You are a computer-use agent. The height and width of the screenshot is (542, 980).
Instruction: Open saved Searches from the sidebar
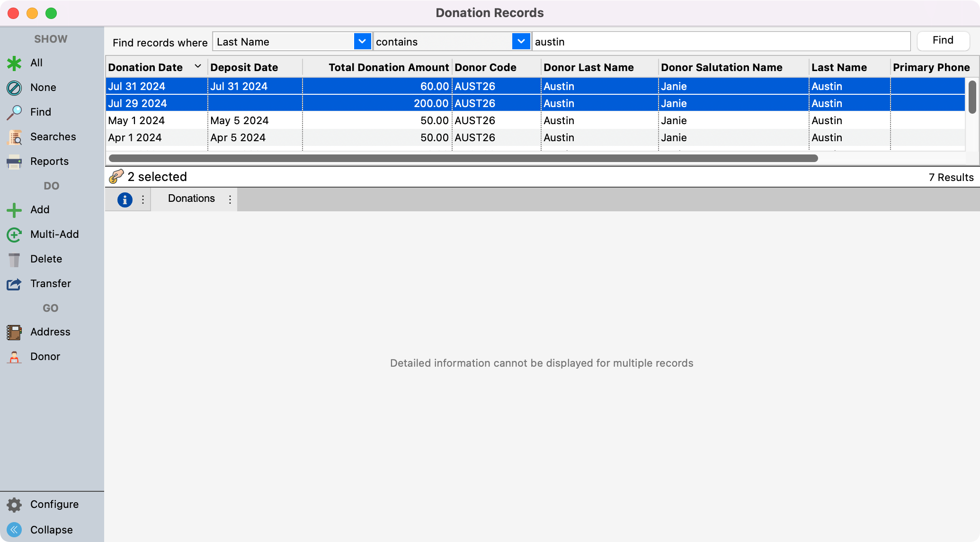click(14, 137)
